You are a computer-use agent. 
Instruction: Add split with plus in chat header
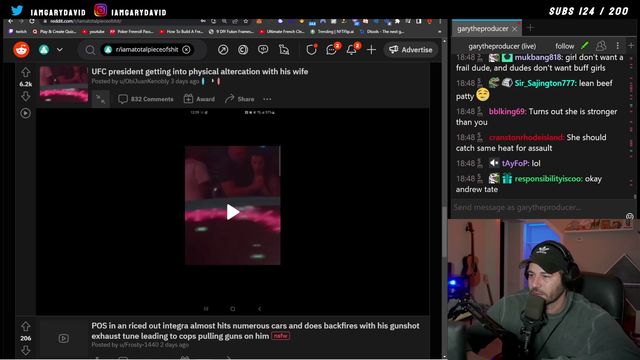[x=631, y=45]
